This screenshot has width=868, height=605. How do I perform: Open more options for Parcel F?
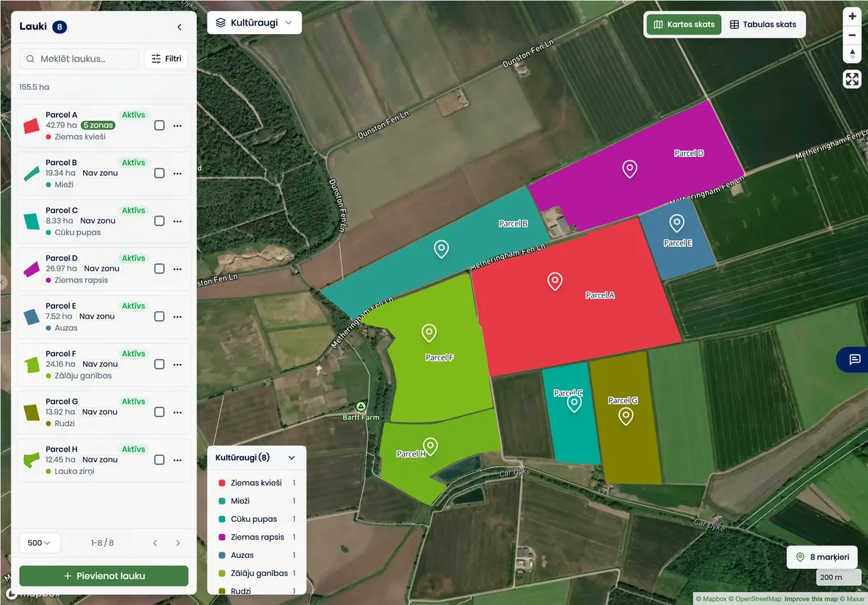177,364
